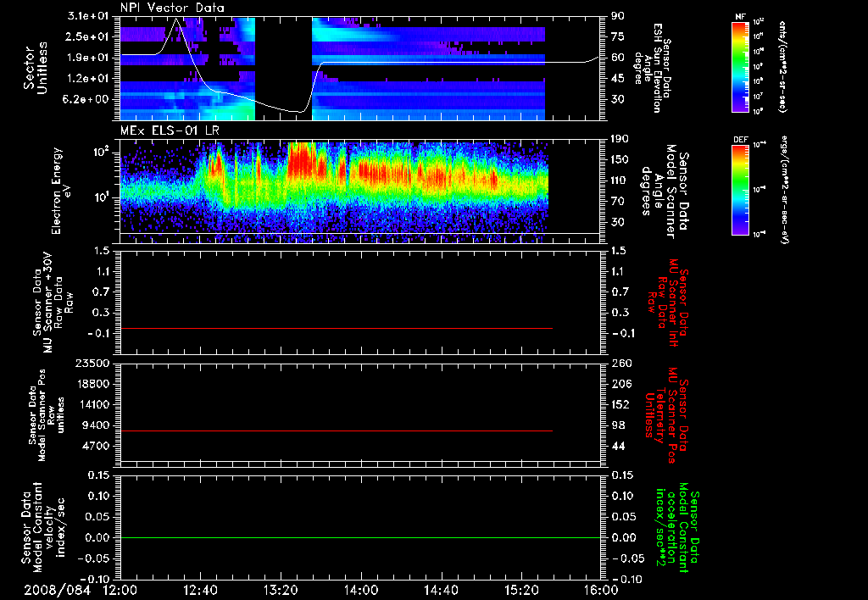This screenshot has height=600, width=868.
Task: Click the 15:20 time tick label
Action: (x=521, y=590)
